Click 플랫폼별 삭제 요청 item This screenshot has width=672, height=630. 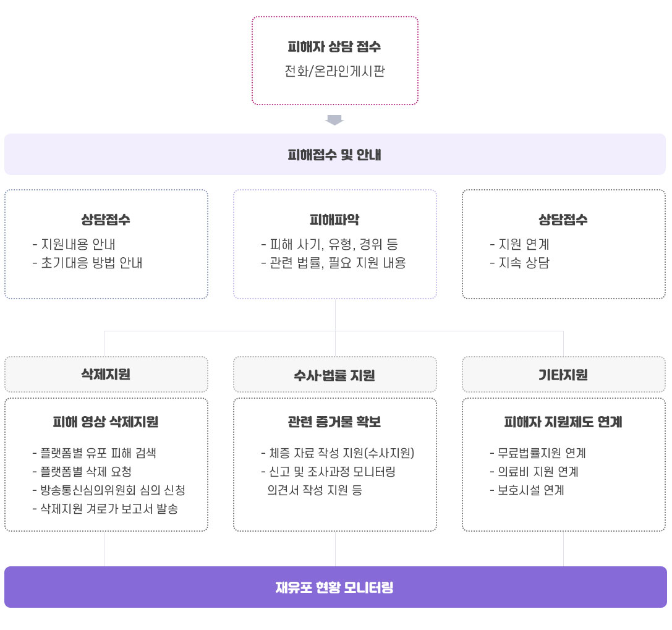(82, 472)
